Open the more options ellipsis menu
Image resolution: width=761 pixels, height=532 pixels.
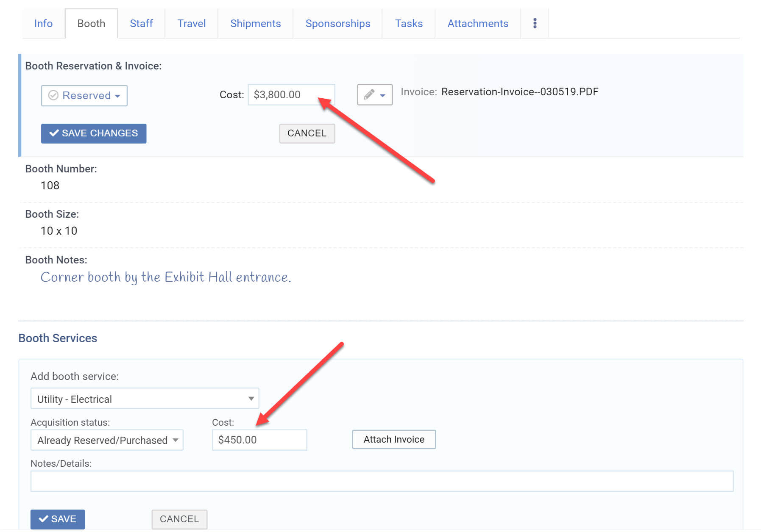(535, 23)
